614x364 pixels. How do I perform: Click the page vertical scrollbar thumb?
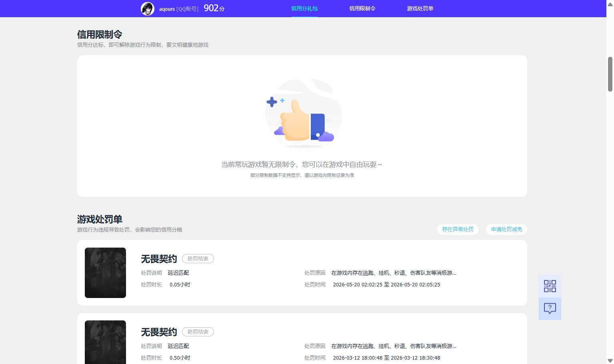pyautogui.click(x=610, y=74)
